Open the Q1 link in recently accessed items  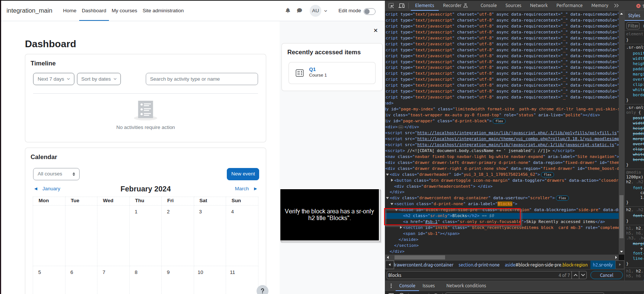(312, 70)
